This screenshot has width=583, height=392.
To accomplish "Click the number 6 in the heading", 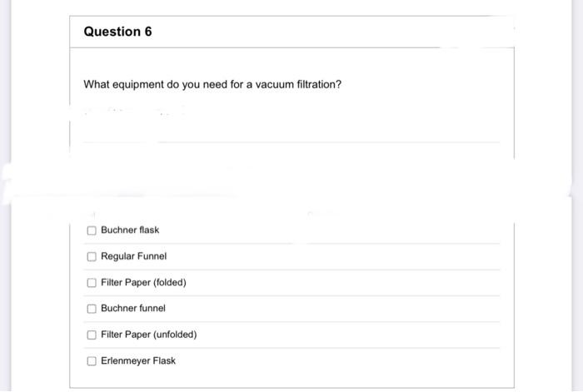I will 147,32.
